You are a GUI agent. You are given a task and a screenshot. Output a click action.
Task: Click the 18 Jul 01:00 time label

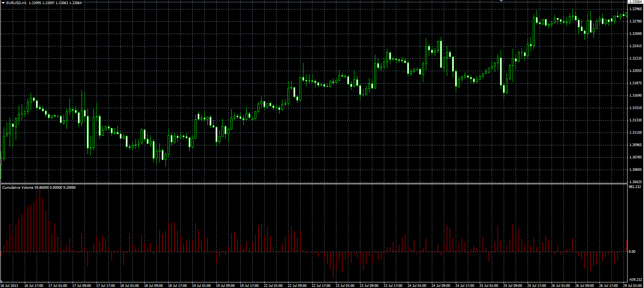click(129, 286)
